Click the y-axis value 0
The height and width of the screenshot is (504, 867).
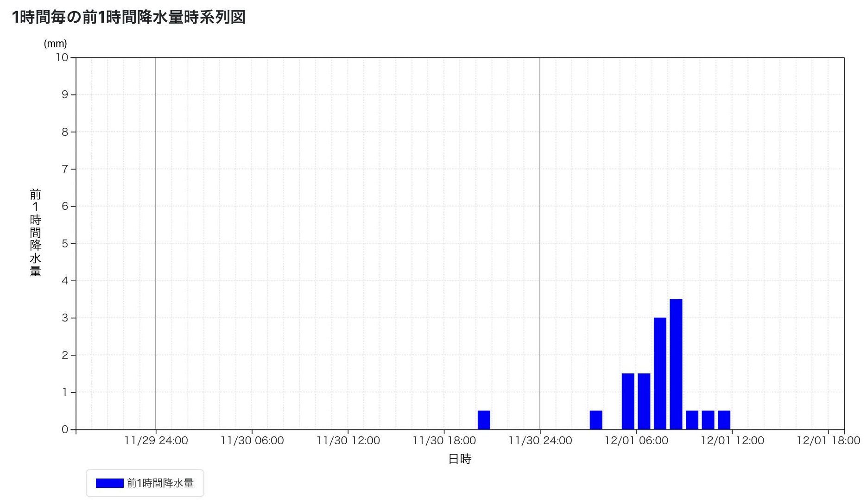click(65, 429)
